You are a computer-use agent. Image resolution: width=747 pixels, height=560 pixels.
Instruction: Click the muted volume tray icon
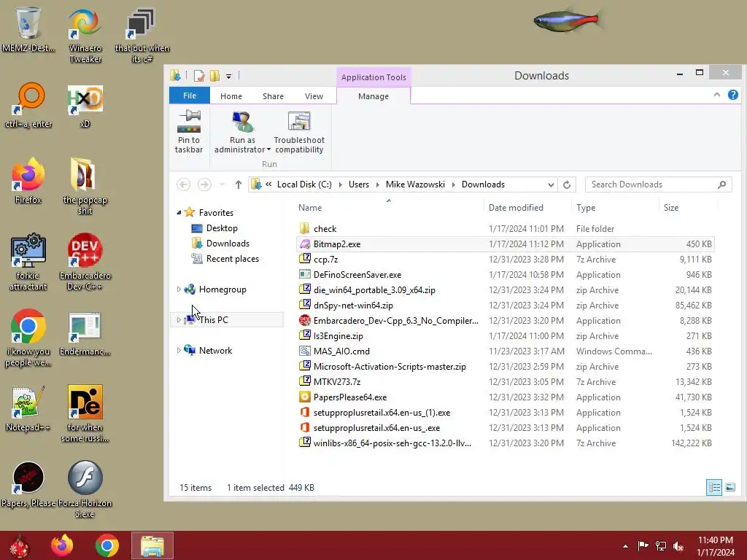(678, 545)
